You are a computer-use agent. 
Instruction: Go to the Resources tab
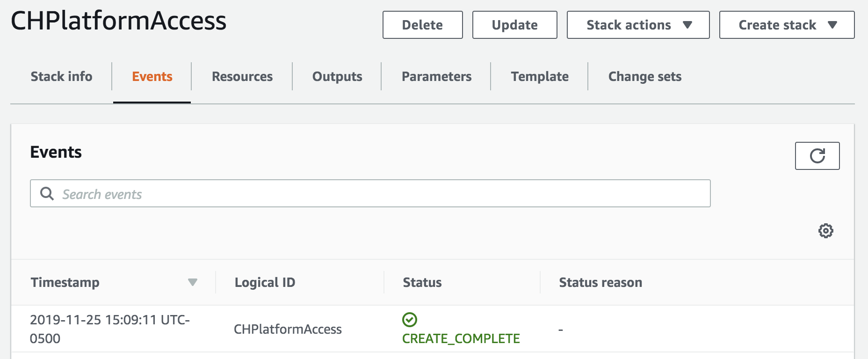coord(242,76)
